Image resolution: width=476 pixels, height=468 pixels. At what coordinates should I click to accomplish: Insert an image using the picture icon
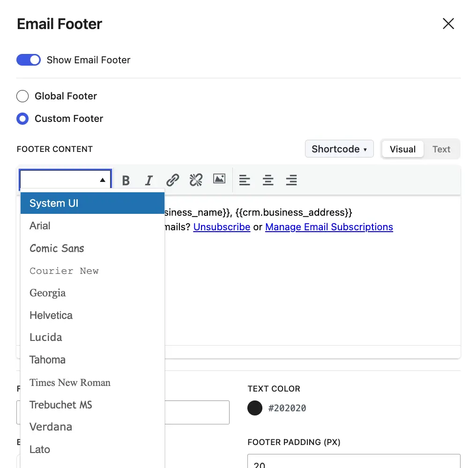tap(219, 179)
